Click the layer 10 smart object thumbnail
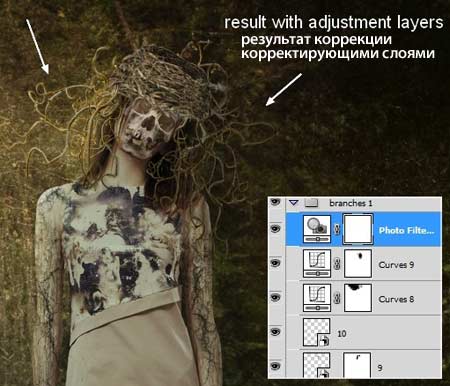The width and height of the screenshot is (450, 386). point(317,332)
